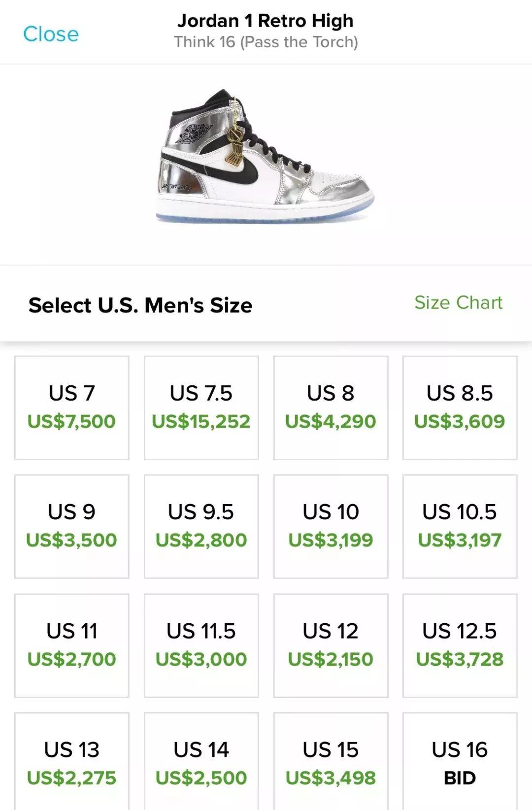Viewport: 532px width, 810px height.
Task: Select size US 9 at US$3,500
Action: (72, 527)
